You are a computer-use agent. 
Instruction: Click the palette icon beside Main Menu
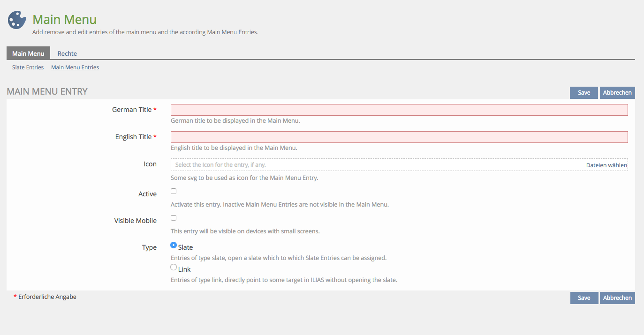pyautogui.click(x=17, y=20)
